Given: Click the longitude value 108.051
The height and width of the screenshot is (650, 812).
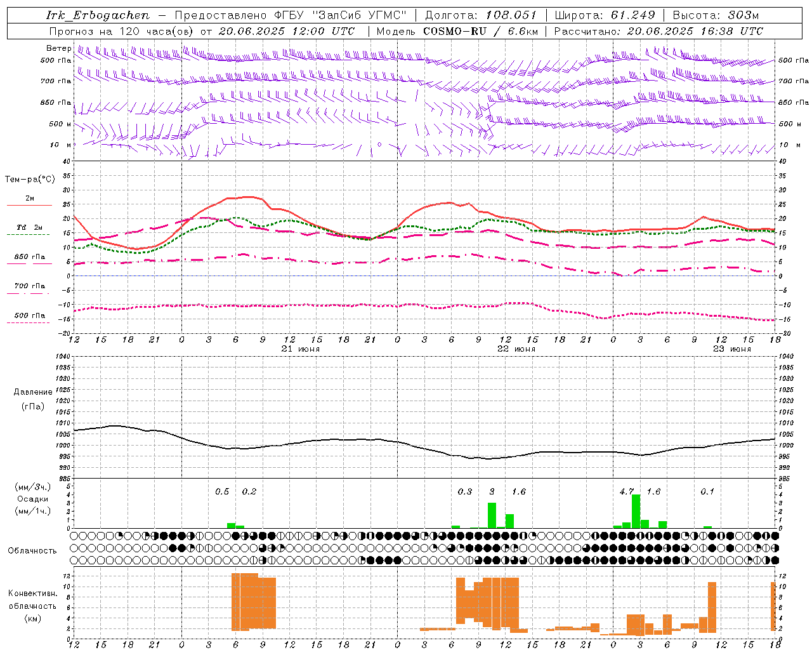Looking at the screenshot, I should point(511,15).
